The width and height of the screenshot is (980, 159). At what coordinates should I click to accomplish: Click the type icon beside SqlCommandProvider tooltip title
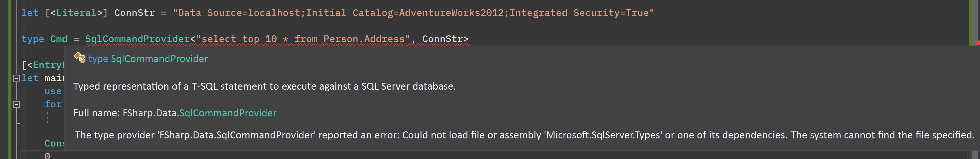80,58
